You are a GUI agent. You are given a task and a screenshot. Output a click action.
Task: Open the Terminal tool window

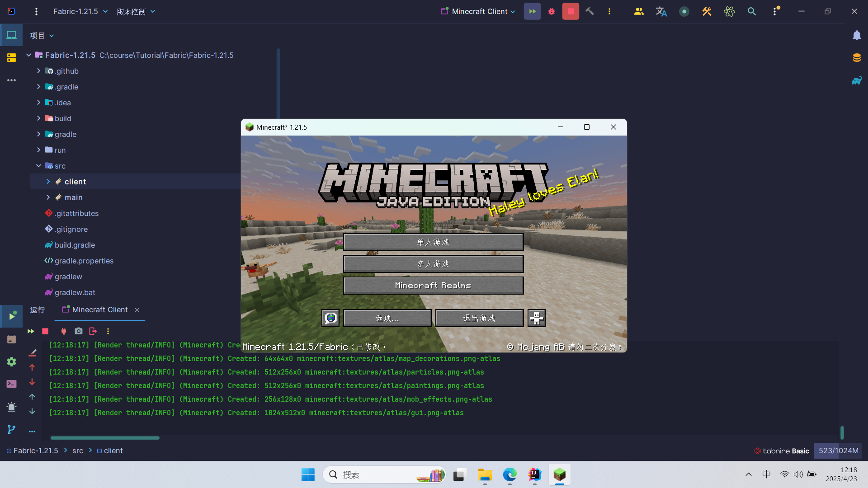click(x=11, y=384)
